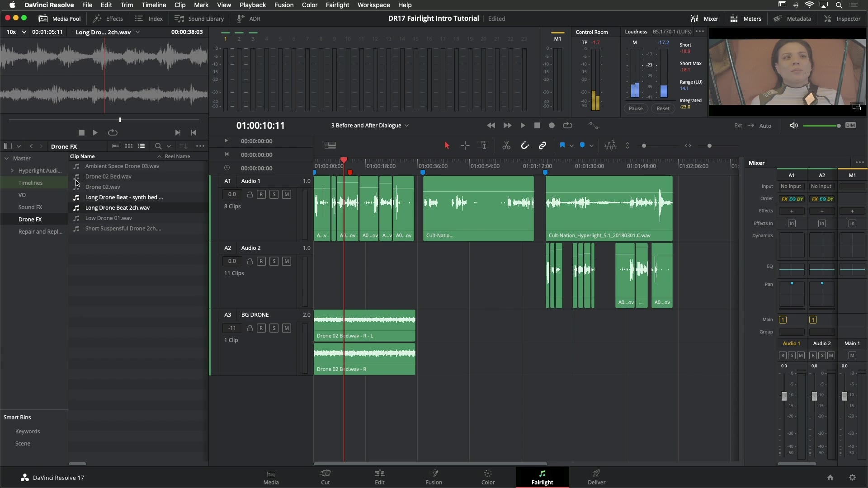
Task: Open mixer panel options menu
Action: click(x=859, y=163)
